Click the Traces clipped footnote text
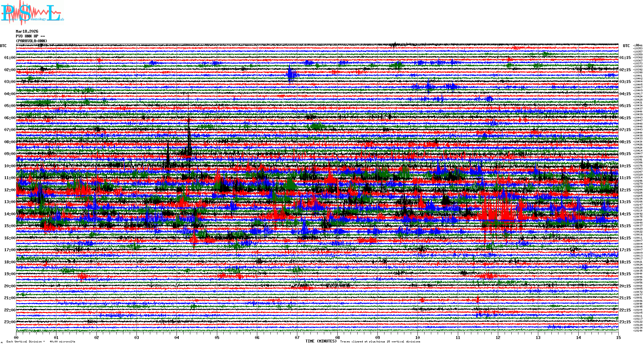This screenshot has width=644, height=346. click(380, 342)
